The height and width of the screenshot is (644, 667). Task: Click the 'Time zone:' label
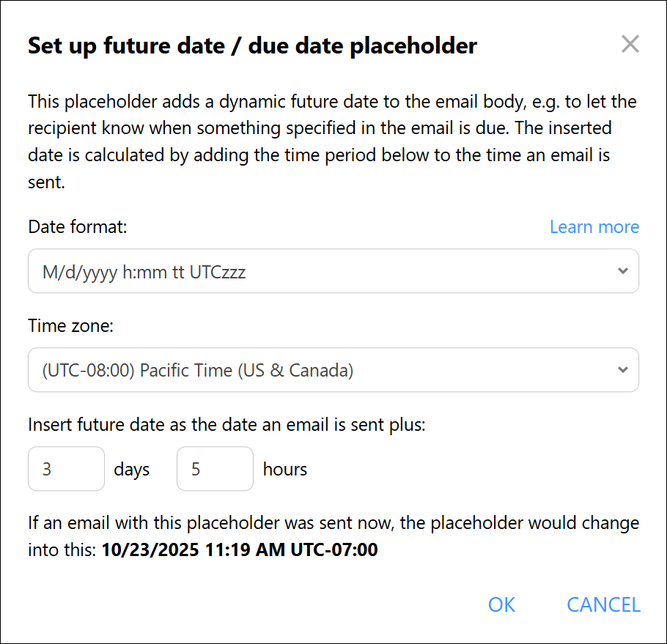[x=71, y=326]
